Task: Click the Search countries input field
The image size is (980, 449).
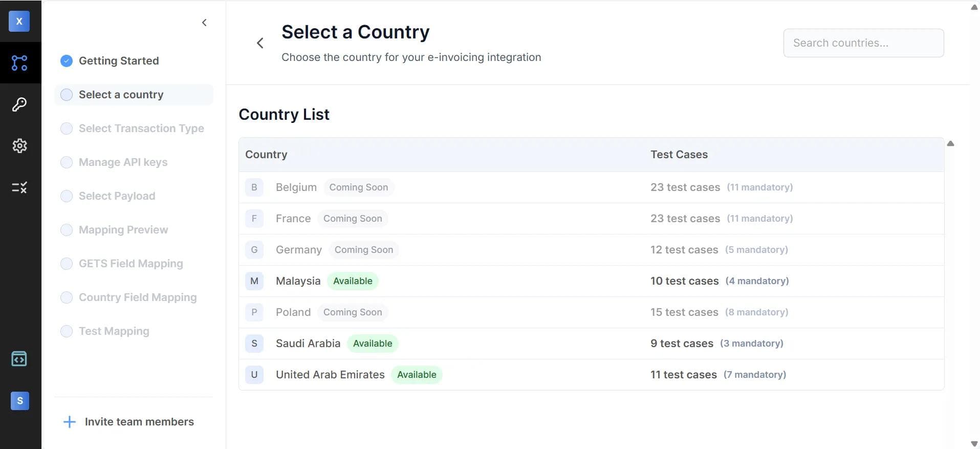Action: coord(863,42)
